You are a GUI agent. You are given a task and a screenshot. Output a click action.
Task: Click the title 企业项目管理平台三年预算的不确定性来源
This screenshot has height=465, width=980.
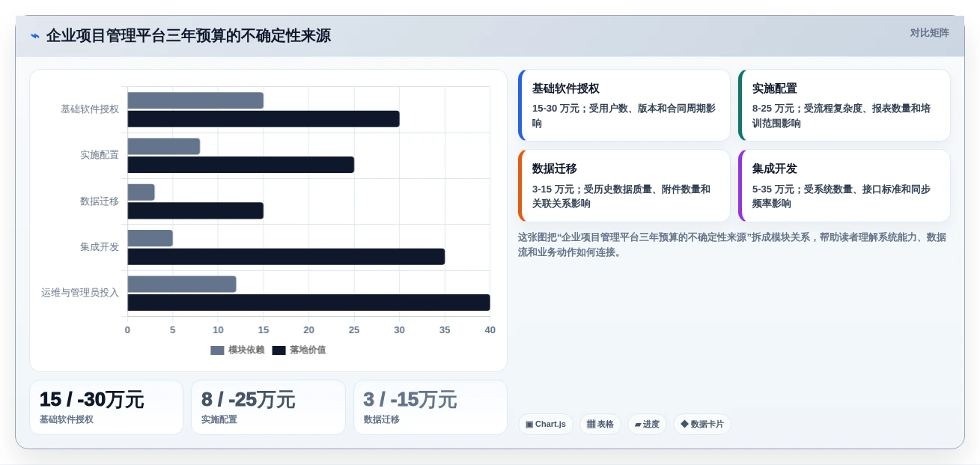click(x=188, y=36)
